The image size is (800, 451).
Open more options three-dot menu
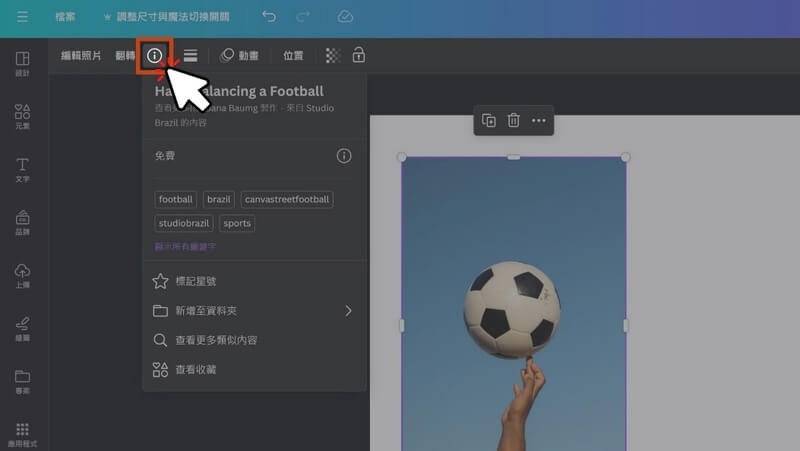tap(539, 121)
